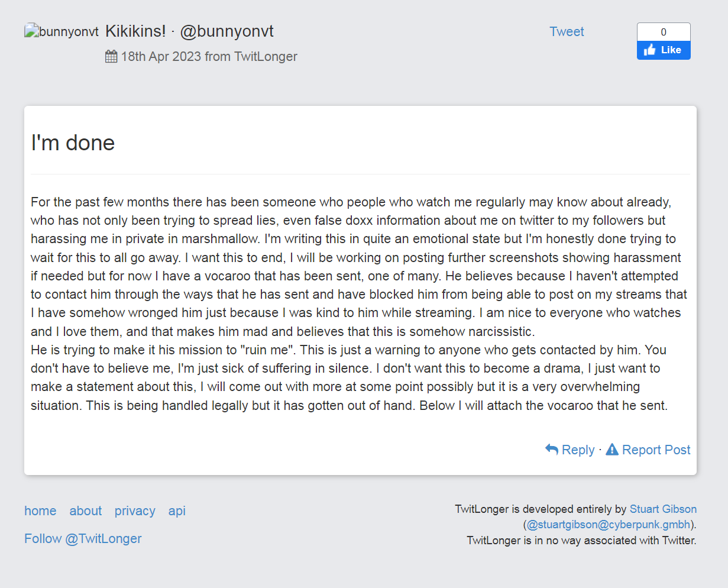Screen dimensions: 728x588
Task: Click the reply arrow icon
Action: tap(552, 450)
